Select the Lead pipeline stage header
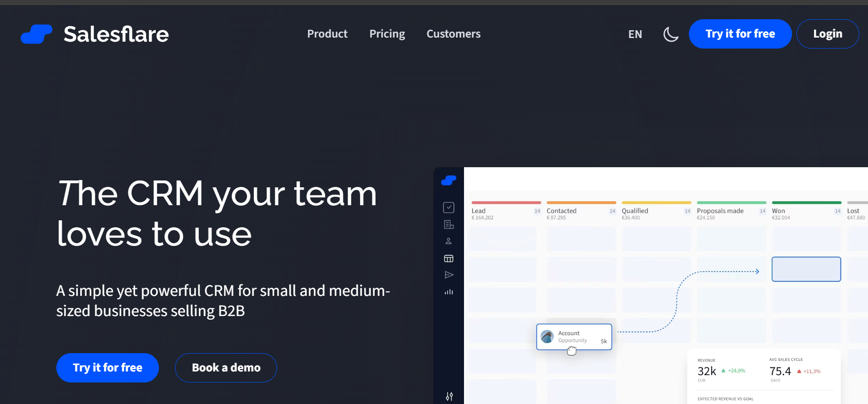 pyautogui.click(x=506, y=211)
